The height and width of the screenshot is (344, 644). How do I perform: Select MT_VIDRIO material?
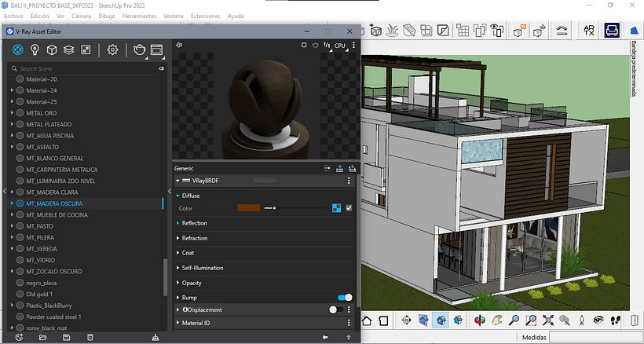40,260
